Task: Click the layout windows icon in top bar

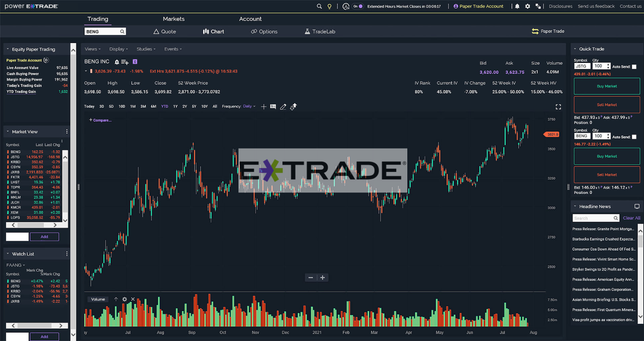Action: pos(538,6)
